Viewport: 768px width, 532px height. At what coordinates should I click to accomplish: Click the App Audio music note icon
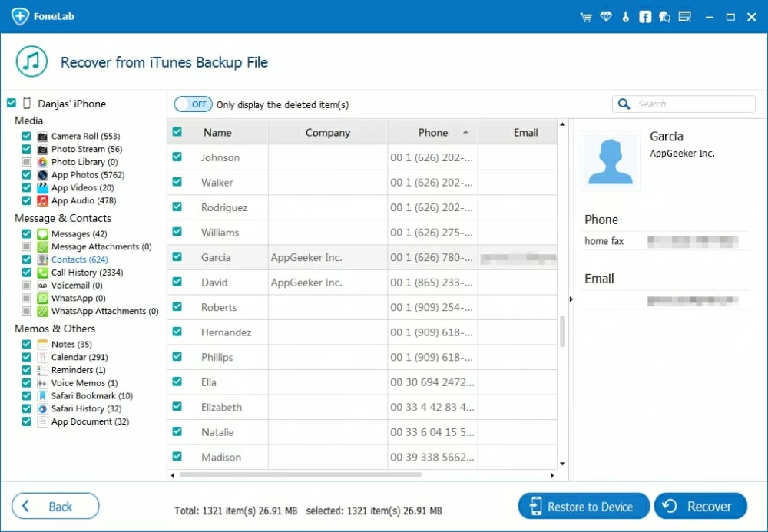(x=43, y=201)
